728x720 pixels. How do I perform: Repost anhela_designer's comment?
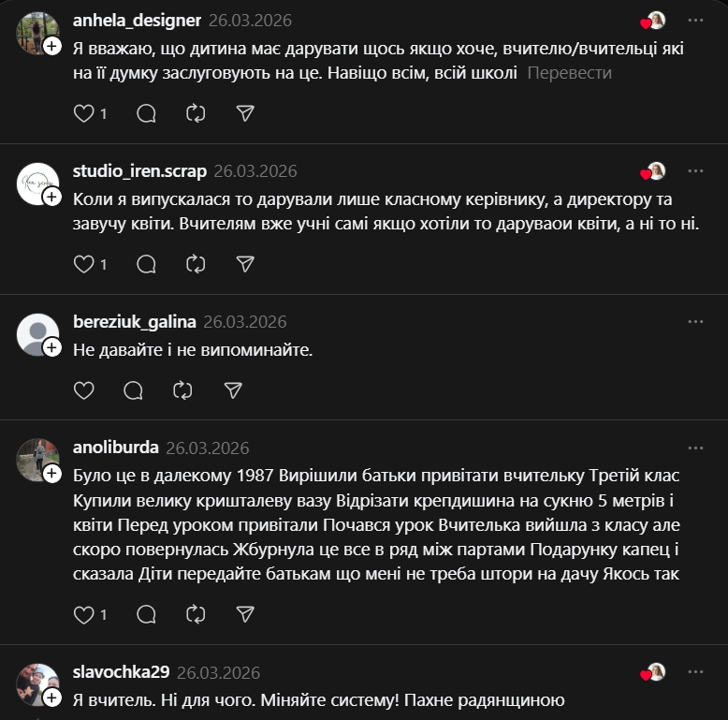(196, 113)
